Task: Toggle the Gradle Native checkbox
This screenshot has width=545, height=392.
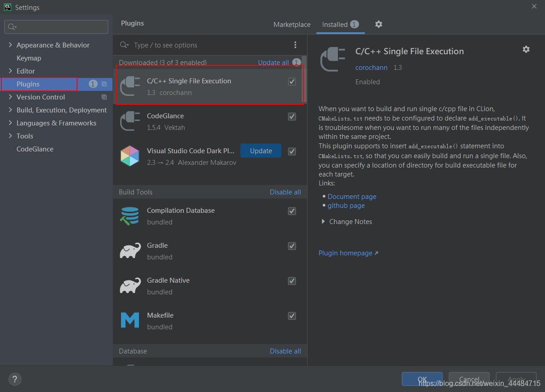Action: pos(292,281)
